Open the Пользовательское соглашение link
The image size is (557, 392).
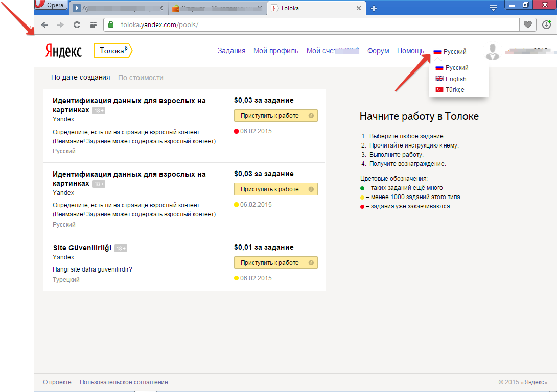pos(123,381)
